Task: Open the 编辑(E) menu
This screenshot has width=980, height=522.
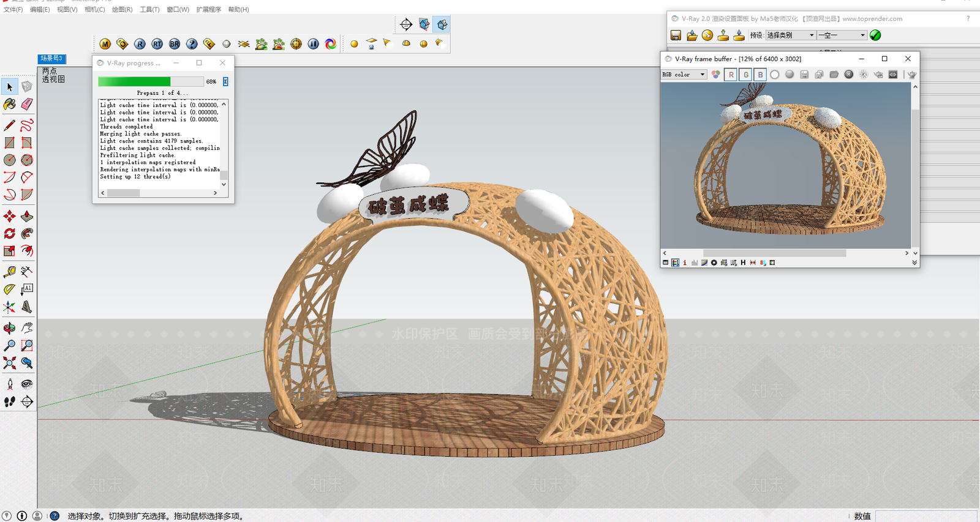Action: pos(40,9)
